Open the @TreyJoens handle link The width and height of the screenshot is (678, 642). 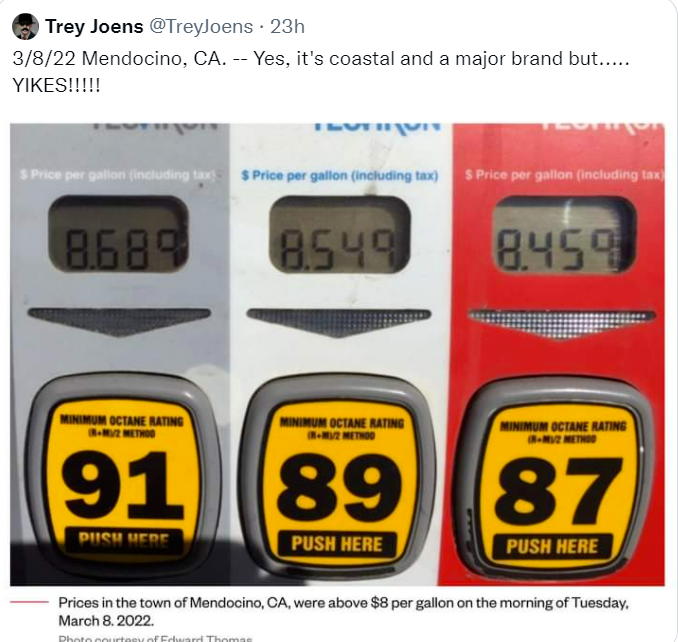coord(201,26)
